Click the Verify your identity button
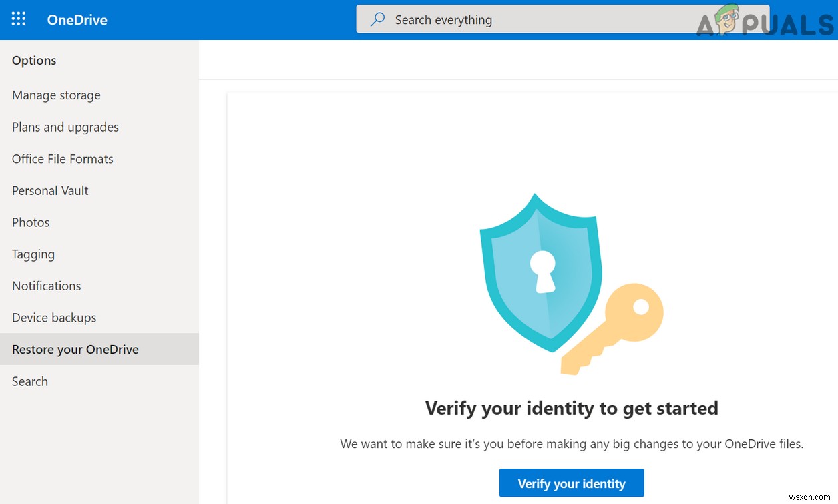Viewport: 838px width, 504px height. tap(571, 483)
